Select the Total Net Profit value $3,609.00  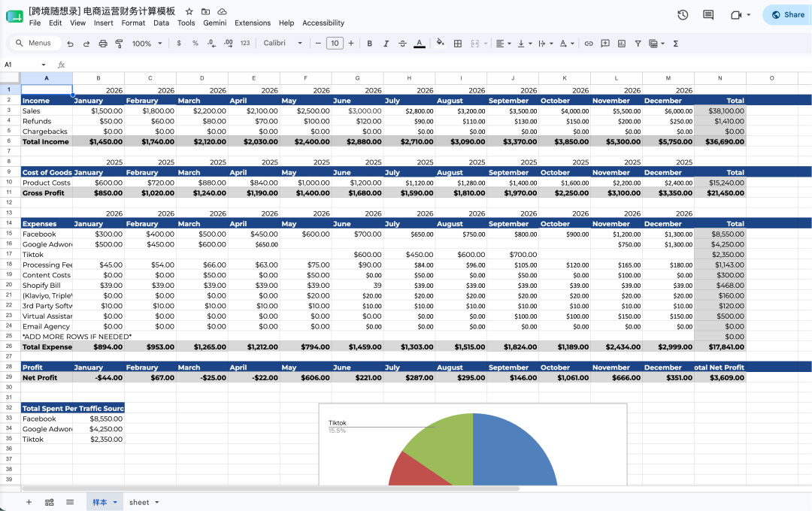coord(720,378)
